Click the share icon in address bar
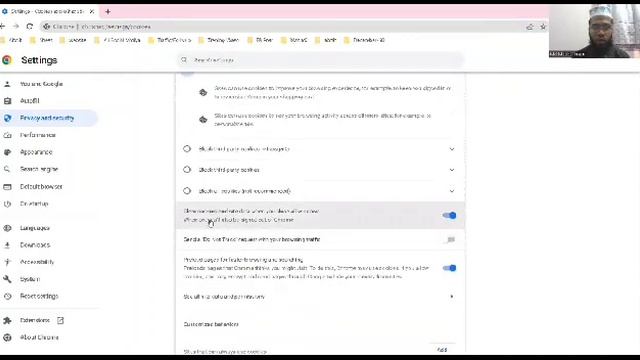The image size is (640, 360). pyautogui.click(x=530, y=27)
